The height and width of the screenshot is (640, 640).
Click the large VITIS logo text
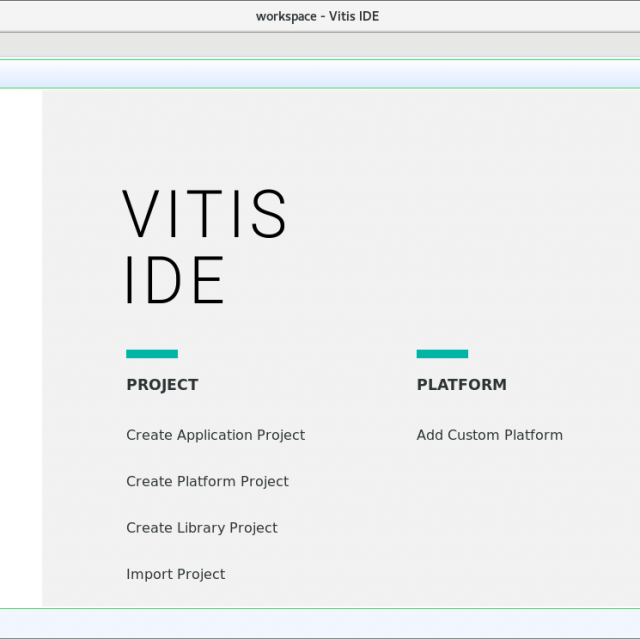(205, 215)
